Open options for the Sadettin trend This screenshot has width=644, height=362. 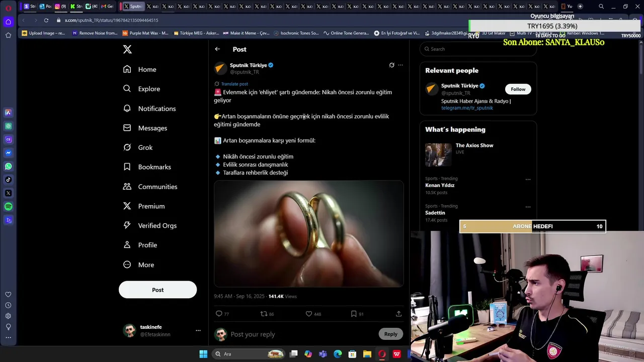coord(528,207)
